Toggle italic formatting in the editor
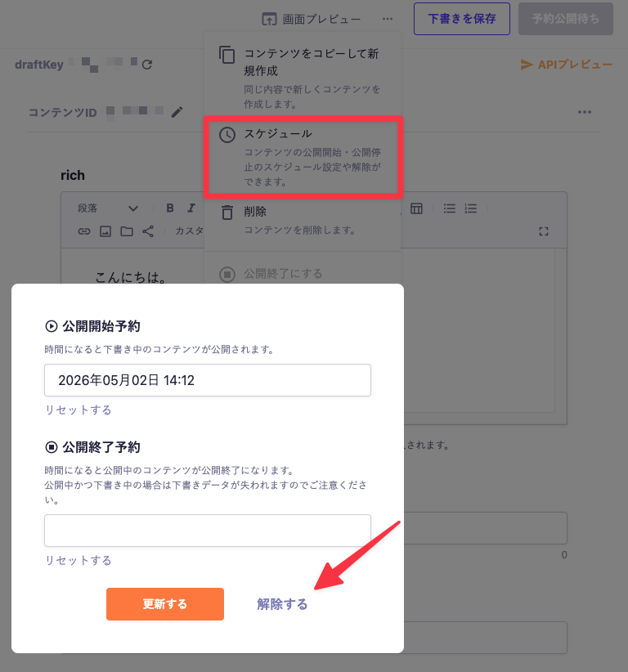This screenshot has height=672, width=628. coord(191,208)
